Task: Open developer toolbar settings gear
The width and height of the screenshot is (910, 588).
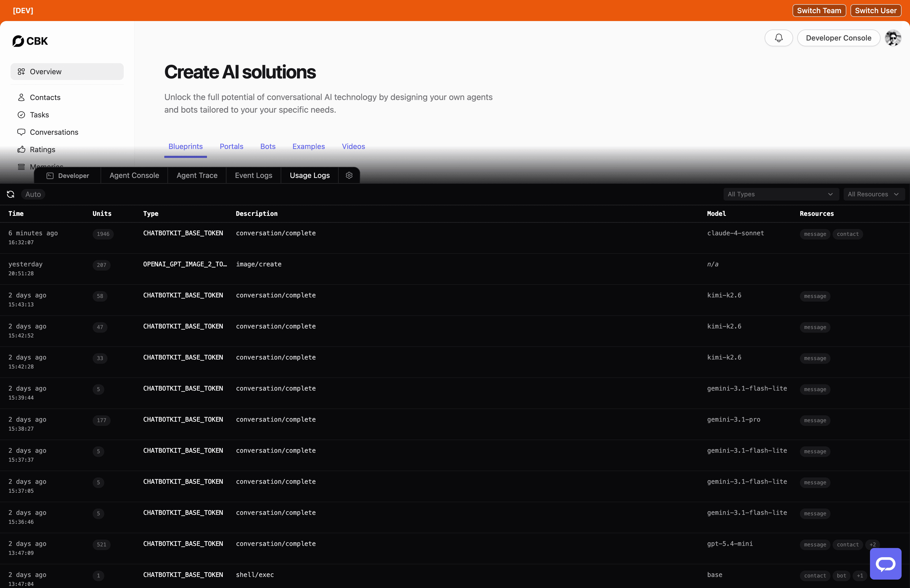Action: [349, 175]
